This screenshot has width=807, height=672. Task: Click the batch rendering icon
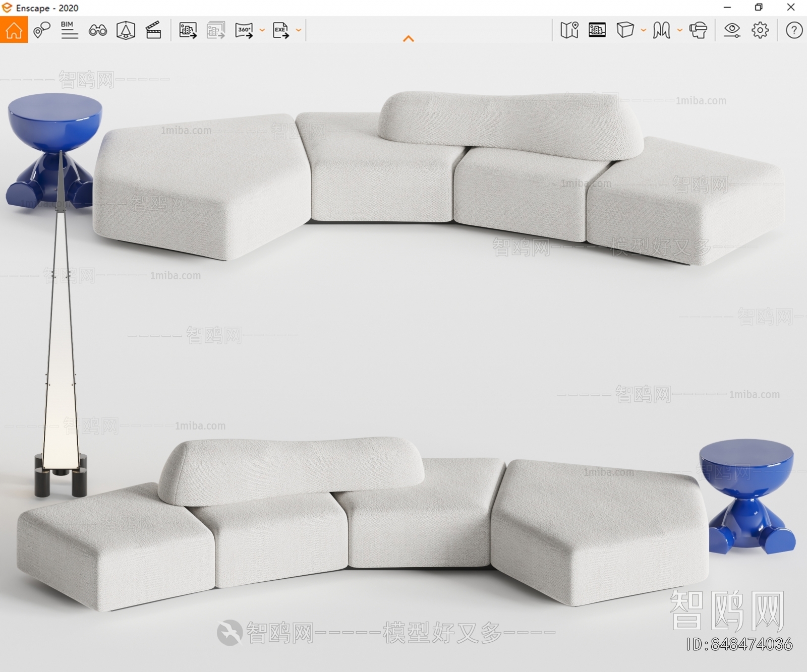216,30
